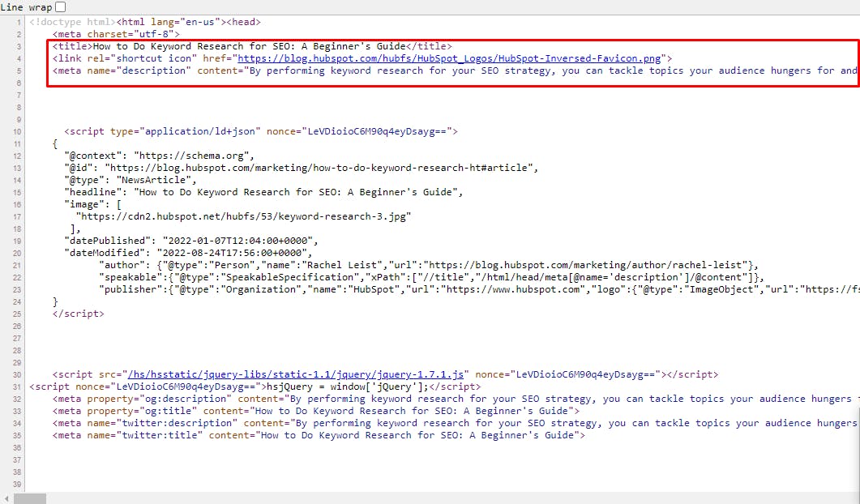Click the "@id" article URL line
860x504 pixels.
tap(301, 168)
